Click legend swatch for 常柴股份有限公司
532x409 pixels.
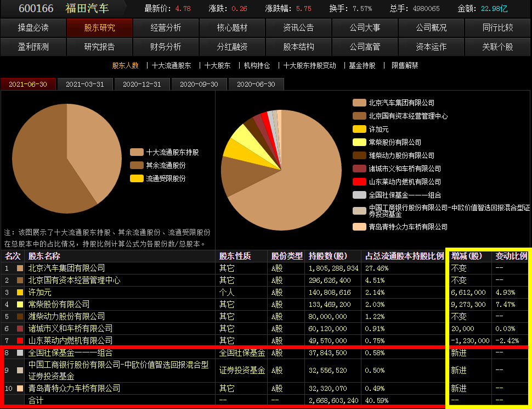tap(359, 142)
